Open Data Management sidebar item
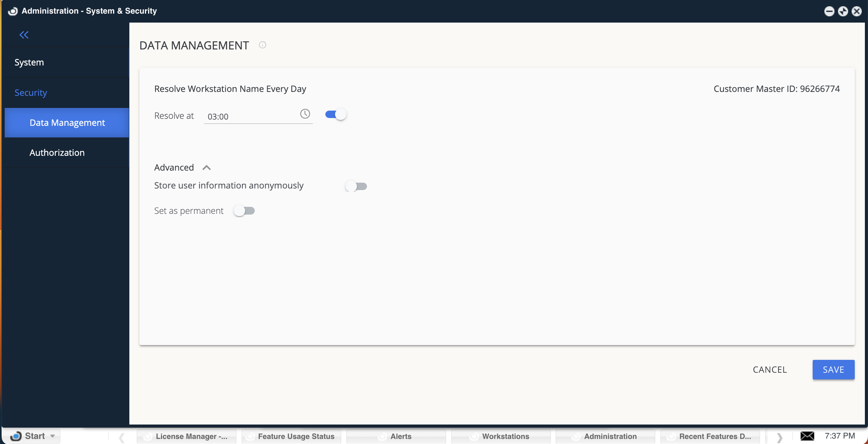Screen dimensions: 868x444 67,123
